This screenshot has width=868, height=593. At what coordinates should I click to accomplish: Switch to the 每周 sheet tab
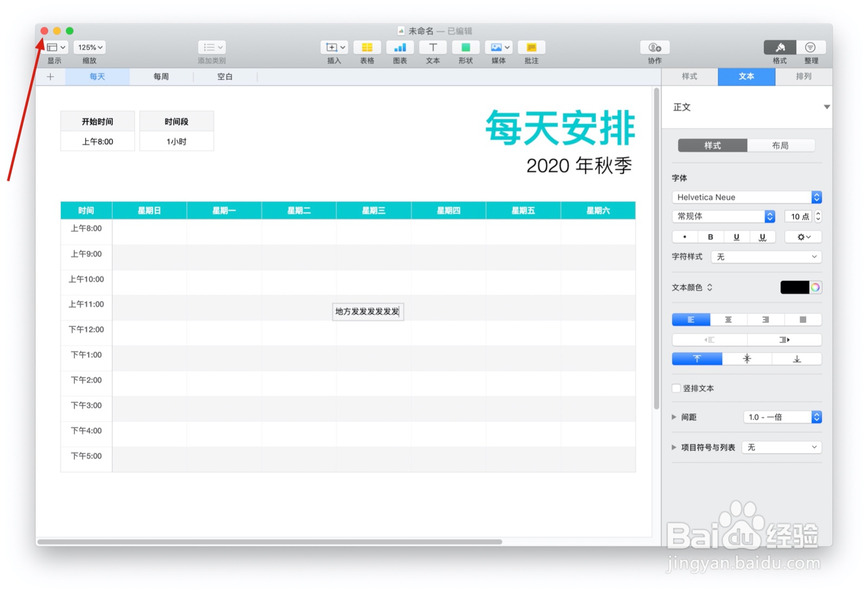click(x=161, y=76)
